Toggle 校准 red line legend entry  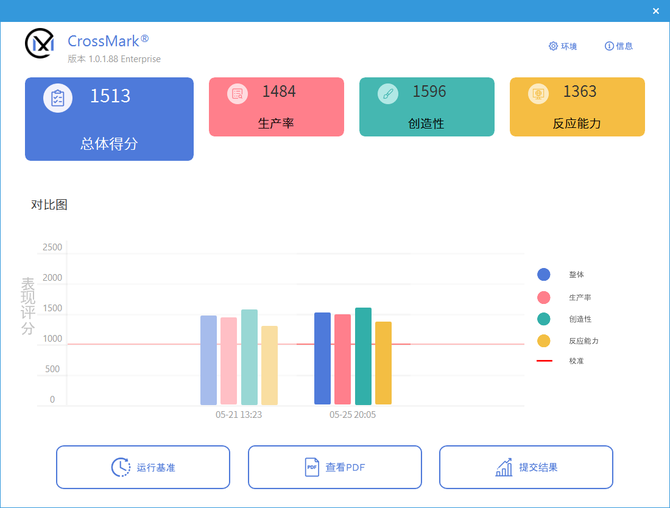pos(544,361)
